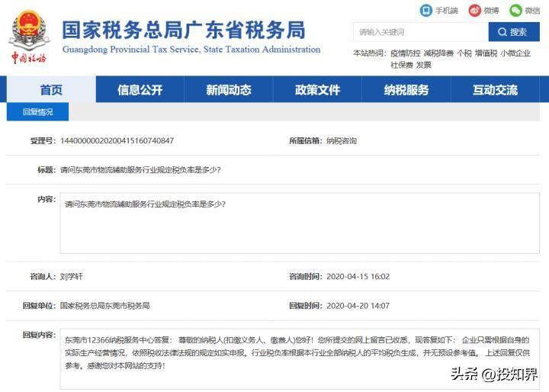Viewport: 549px width, 392px height.
Task: Click the 搜索 search button
Action: [514, 32]
